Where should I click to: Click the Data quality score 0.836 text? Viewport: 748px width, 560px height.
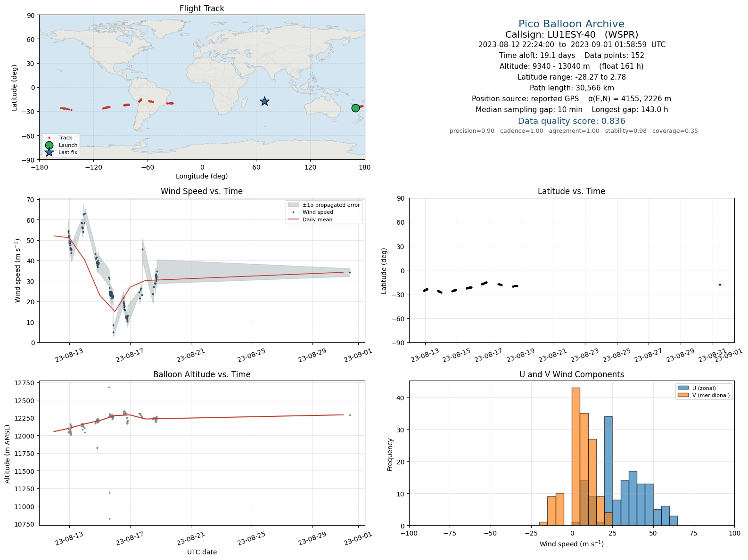tap(571, 121)
